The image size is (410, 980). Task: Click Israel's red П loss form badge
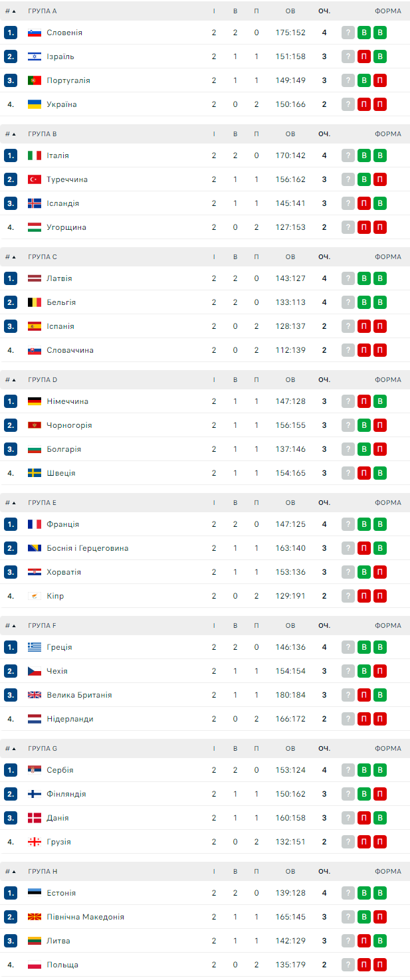coord(364,56)
